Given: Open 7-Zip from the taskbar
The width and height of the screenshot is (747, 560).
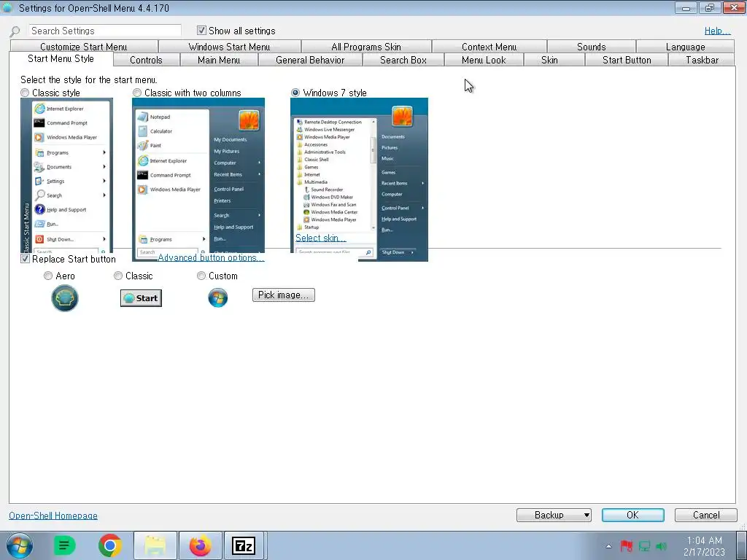Looking at the screenshot, I should tap(244, 545).
